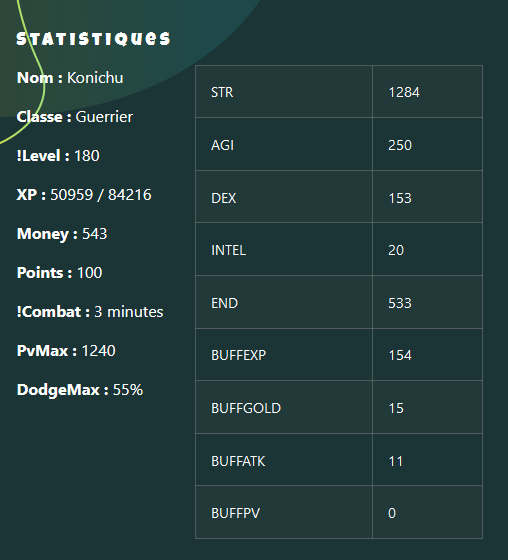508x560 pixels.
Task: Click the !Level 180 entry
Action: (58, 156)
